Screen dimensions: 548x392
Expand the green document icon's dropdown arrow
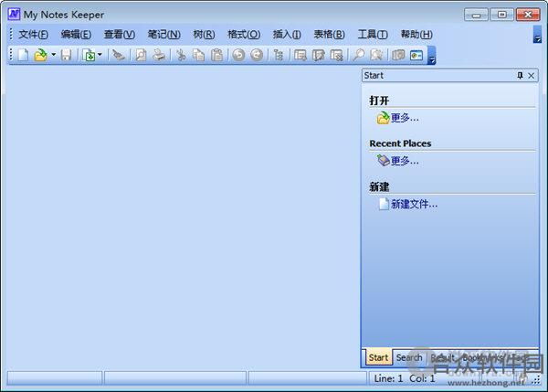(100, 55)
